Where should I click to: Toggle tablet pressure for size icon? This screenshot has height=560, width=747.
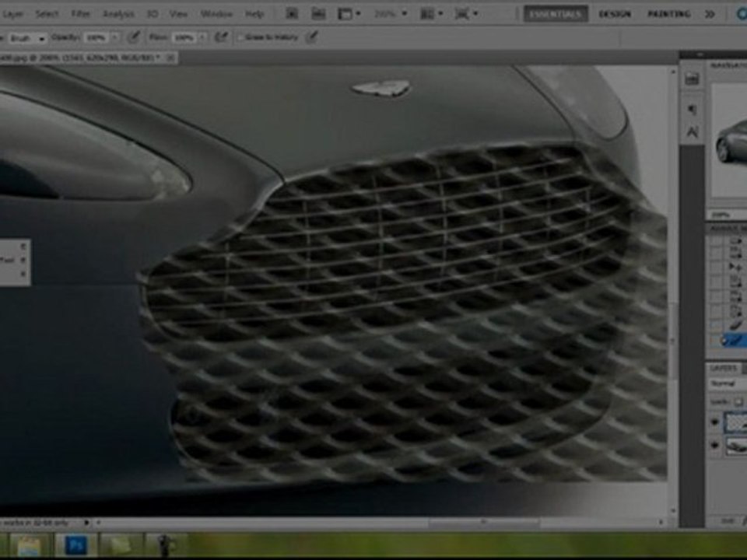pyautogui.click(x=311, y=37)
